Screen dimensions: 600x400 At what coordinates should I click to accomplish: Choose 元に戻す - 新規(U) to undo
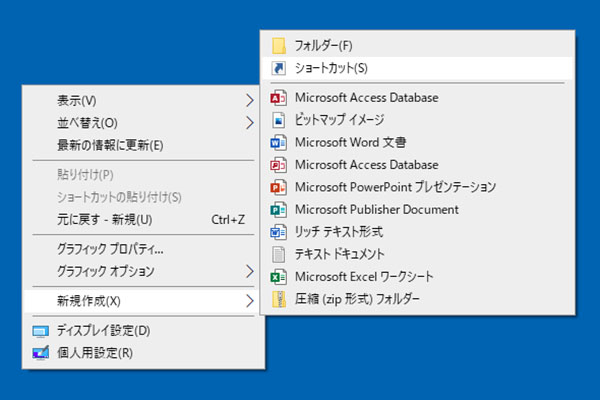(143, 220)
